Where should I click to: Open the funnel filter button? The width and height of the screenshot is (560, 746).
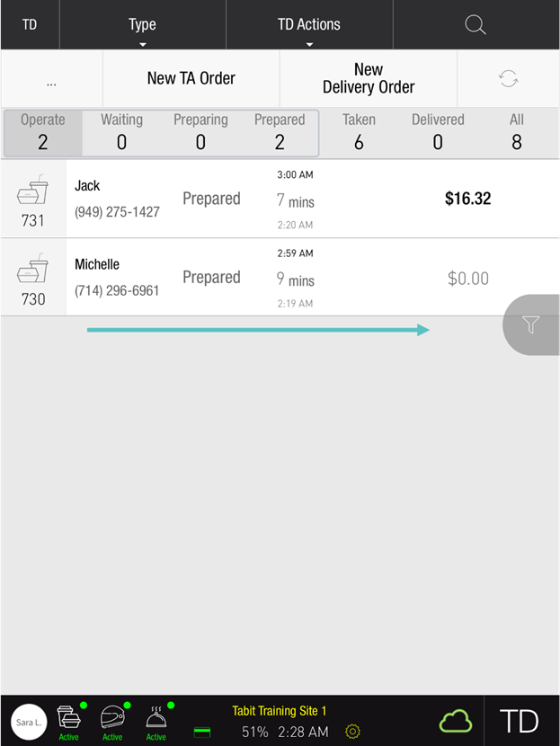[531, 324]
